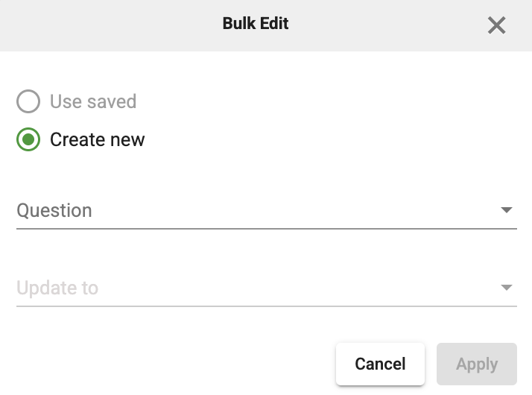
Task: Dismiss the dialog using the Cancel button
Action: point(380,364)
